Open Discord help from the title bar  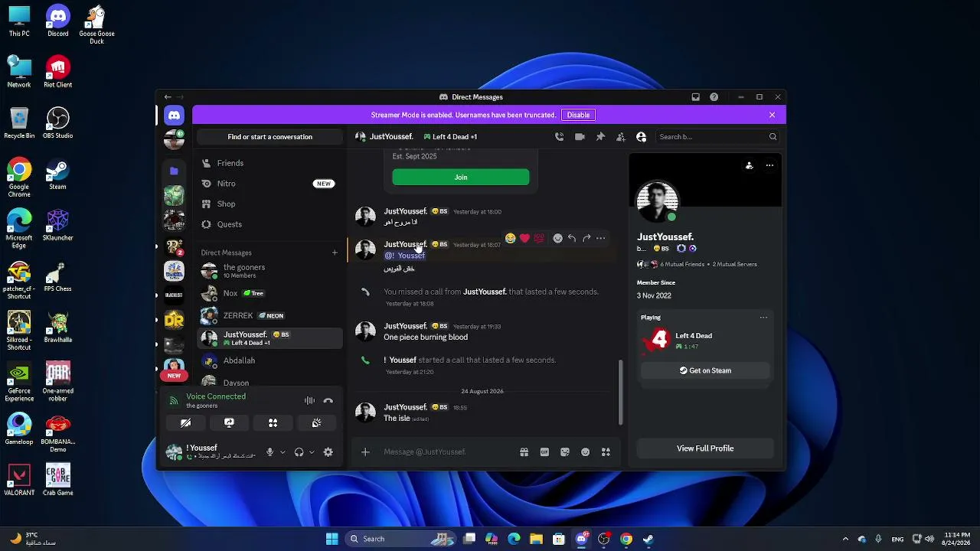tap(714, 97)
